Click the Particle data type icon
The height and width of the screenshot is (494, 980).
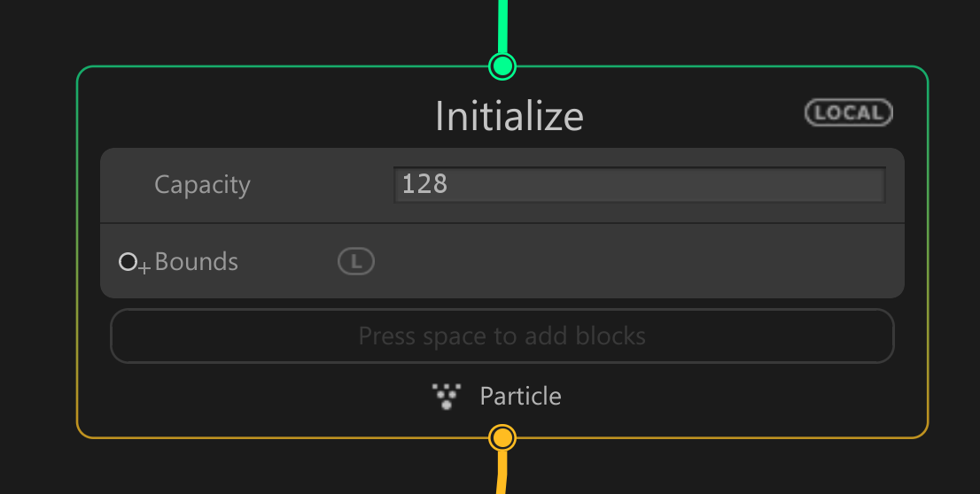(447, 397)
